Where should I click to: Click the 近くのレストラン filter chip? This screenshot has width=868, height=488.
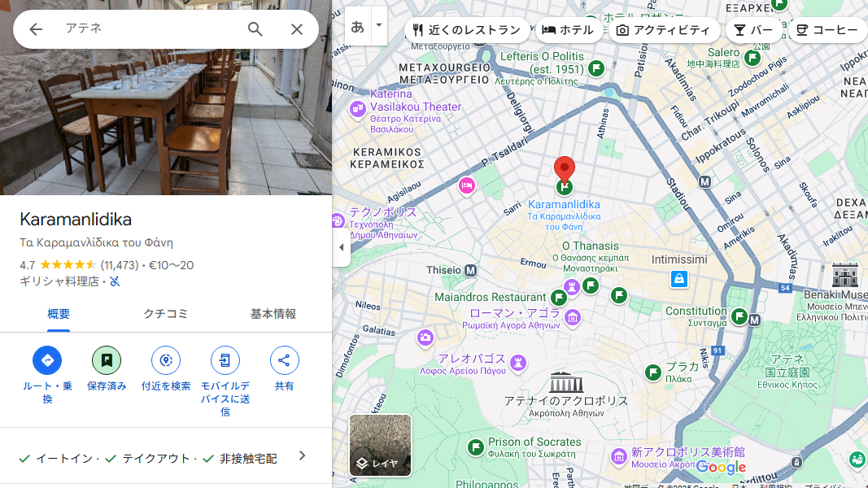467,30
